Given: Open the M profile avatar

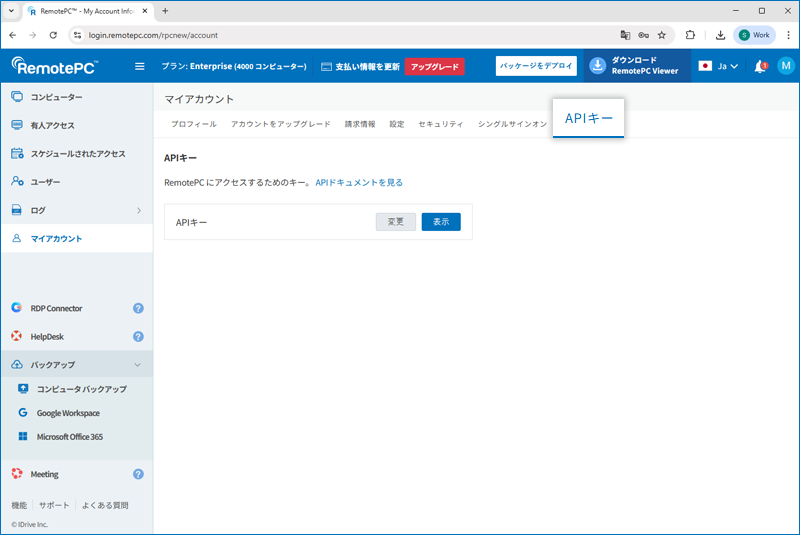Looking at the screenshot, I should 786,66.
